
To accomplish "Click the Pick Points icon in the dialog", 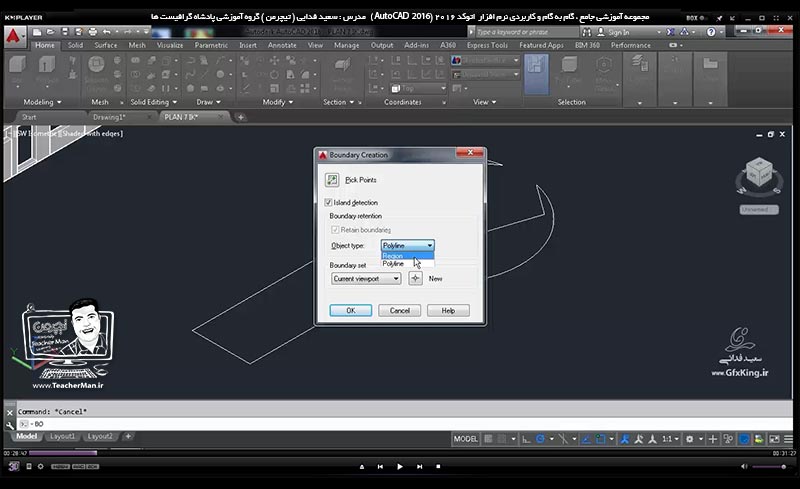I will pos(332,180).
